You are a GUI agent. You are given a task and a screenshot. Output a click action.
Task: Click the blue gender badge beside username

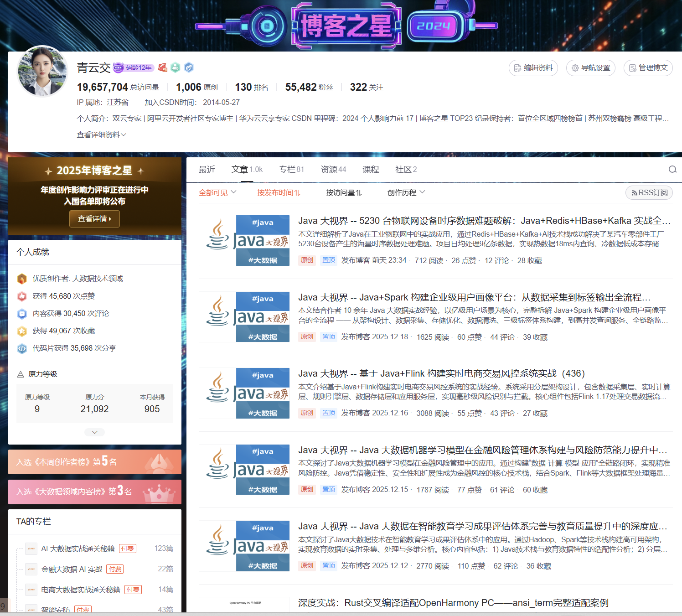(189, 67)
